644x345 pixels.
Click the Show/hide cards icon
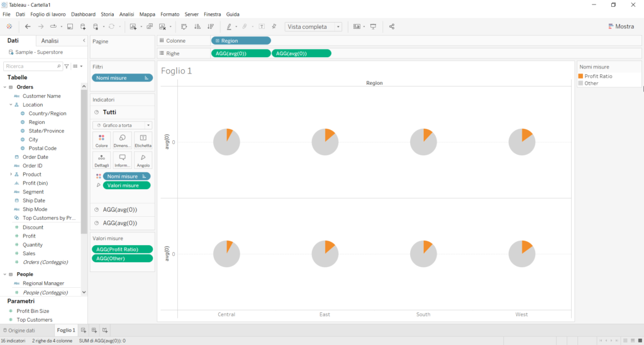pos(357,26)
